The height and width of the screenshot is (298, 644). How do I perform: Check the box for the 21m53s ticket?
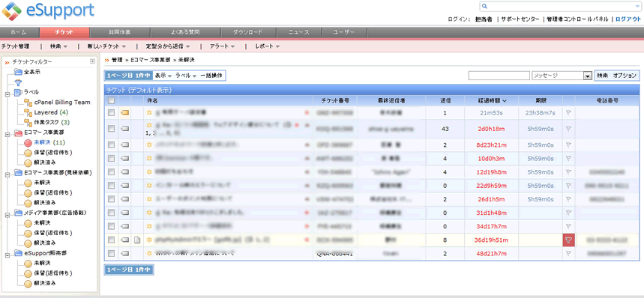click(111, 113)
